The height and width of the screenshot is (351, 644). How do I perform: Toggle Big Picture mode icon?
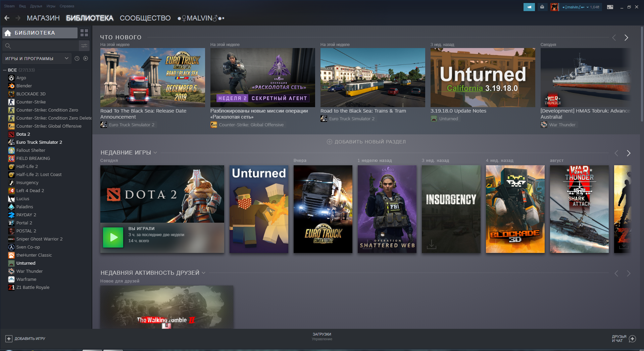[x=610, y=7]
